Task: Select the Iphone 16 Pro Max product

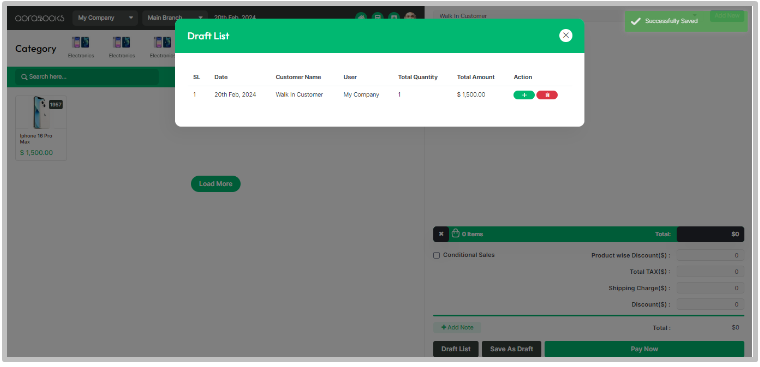Action: pyautogui.click(x=41, y=128)
